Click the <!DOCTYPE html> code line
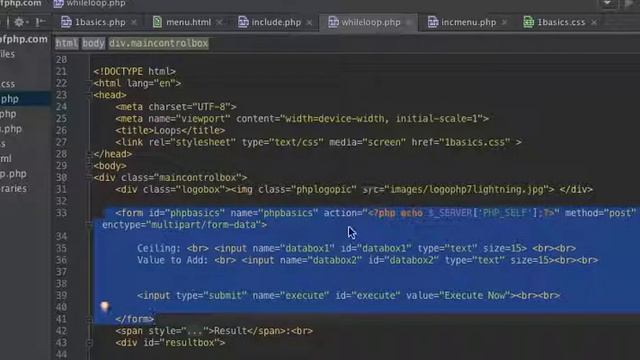This screenshot has height=360, width=640. point(134,71)
